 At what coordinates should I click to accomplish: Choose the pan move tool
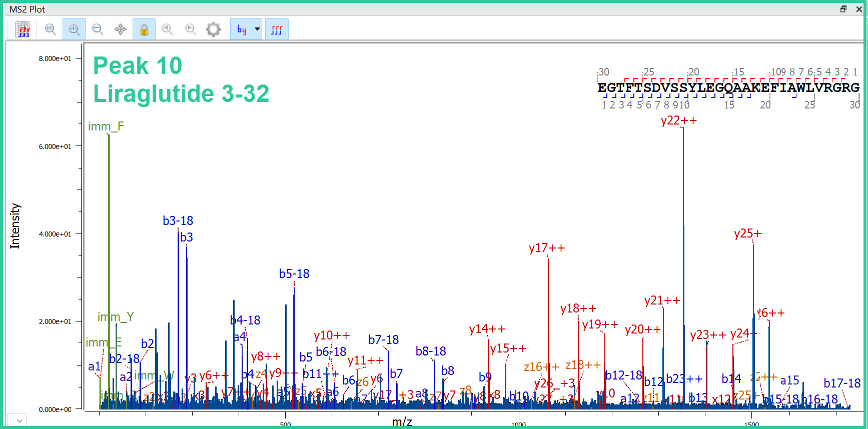pyautogui.click(x=121, y=29)
